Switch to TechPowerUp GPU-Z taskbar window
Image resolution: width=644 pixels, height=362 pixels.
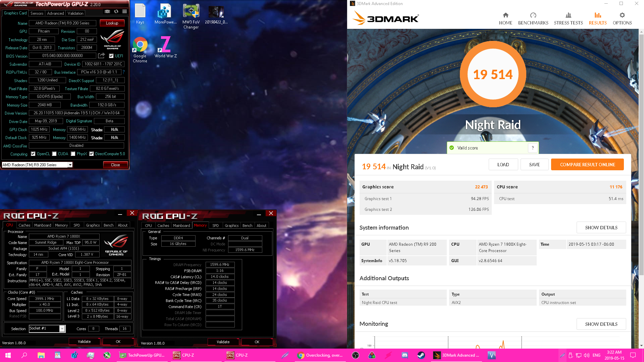point(142,355)
